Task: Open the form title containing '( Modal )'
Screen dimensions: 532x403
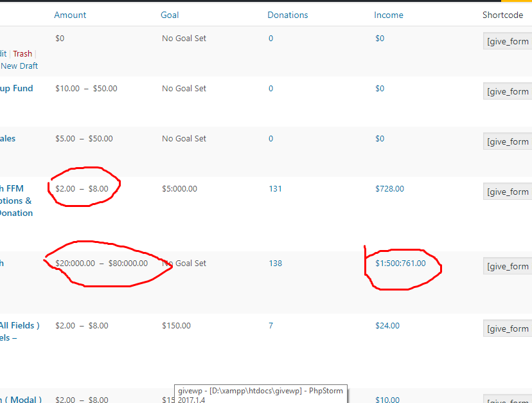Action: pyautogui.click(x=21, y=399)
